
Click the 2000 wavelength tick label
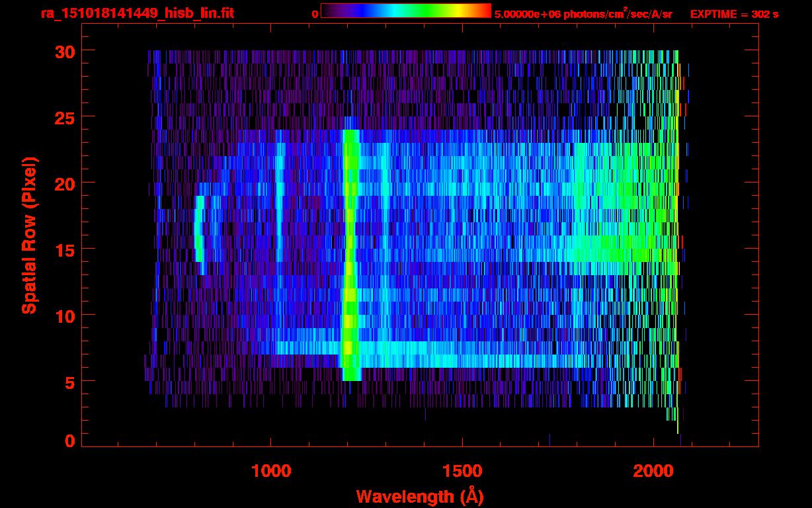coord(653,470)
